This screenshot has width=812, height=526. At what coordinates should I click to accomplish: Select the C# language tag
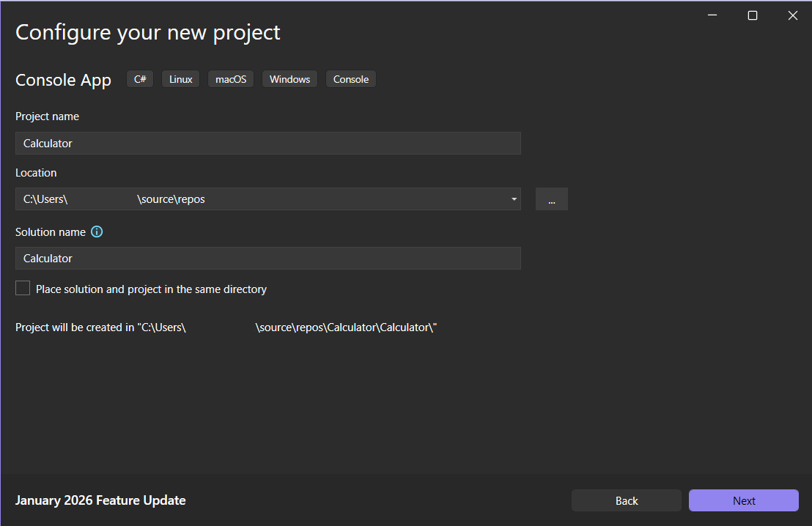139,78
